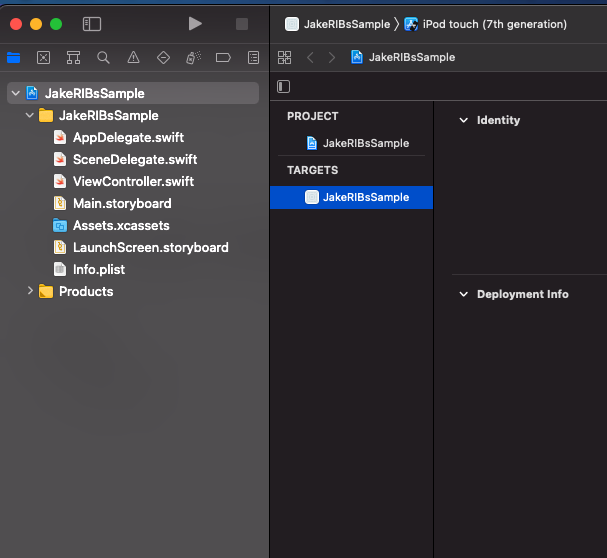Collapse the JakeRIBsSample folder group
Image resolution: width=607 pixels, height=558 pixels.
pyautogui.click(x=30, y=115)
